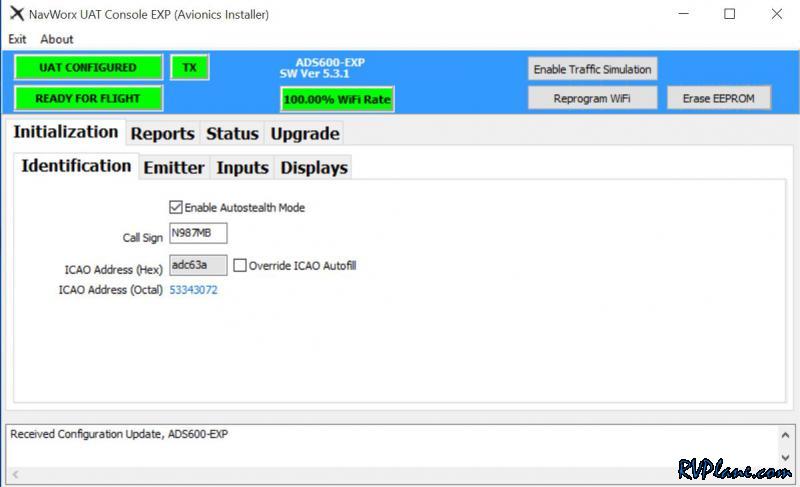Select the Emitter sub-tab

(173, 168)
